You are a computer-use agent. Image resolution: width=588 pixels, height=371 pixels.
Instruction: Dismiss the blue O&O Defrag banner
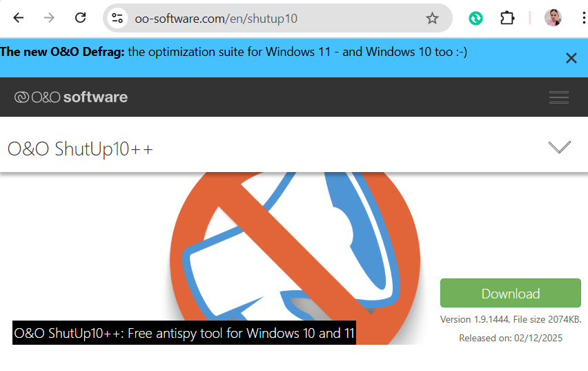coord(571,58)
